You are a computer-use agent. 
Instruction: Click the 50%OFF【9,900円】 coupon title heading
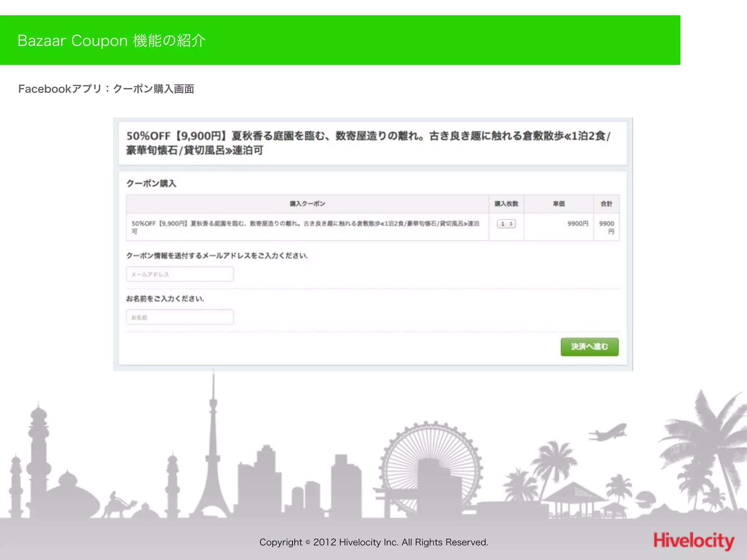click(368, 143)
